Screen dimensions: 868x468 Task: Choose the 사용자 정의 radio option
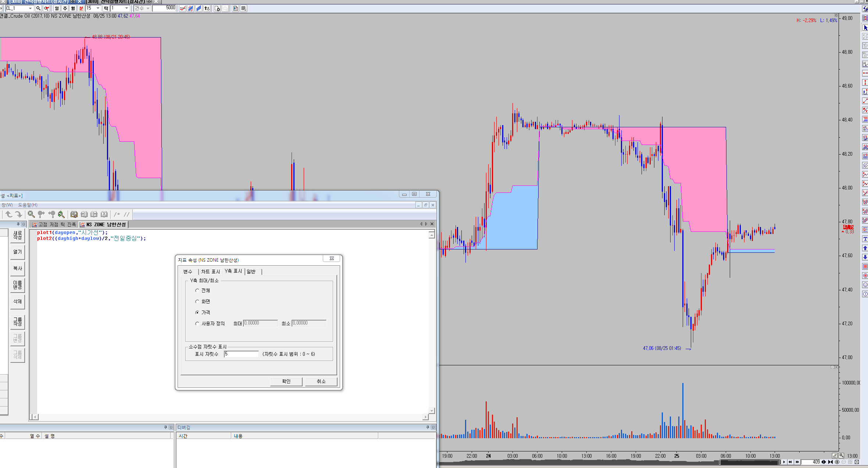(x=197, y=324)
